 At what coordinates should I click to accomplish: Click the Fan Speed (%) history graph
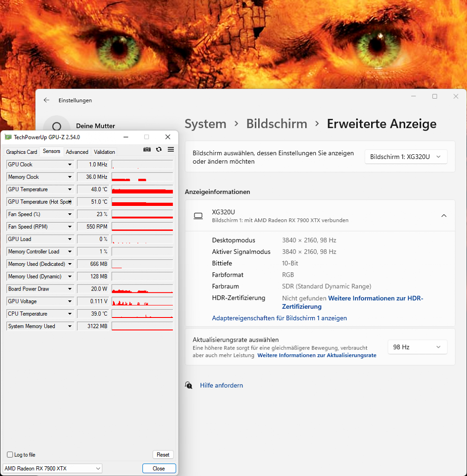[x=142, y=214]
